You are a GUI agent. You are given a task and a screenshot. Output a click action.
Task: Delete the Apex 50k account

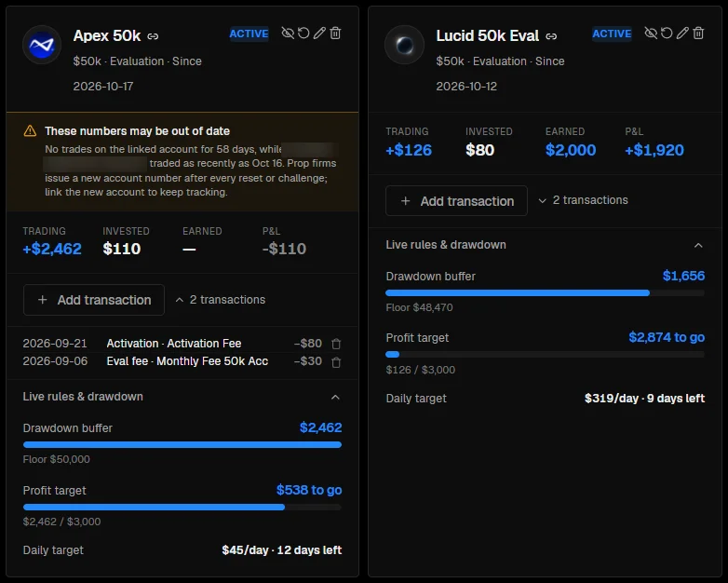335,33
